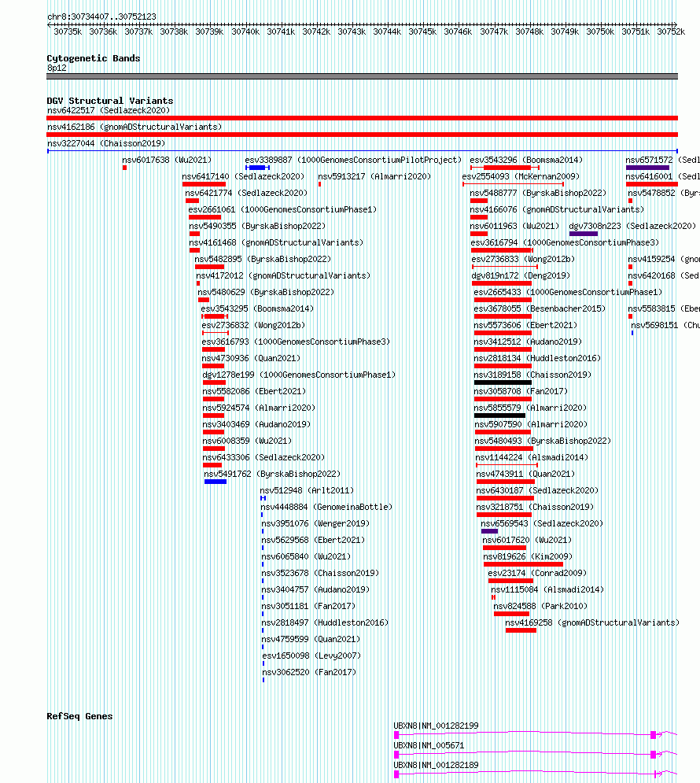Click nsv5582086 (Ebert2021) label
The width and height of the screenshot is (700, 783).
pyautogui.click(x=254, y=390)
